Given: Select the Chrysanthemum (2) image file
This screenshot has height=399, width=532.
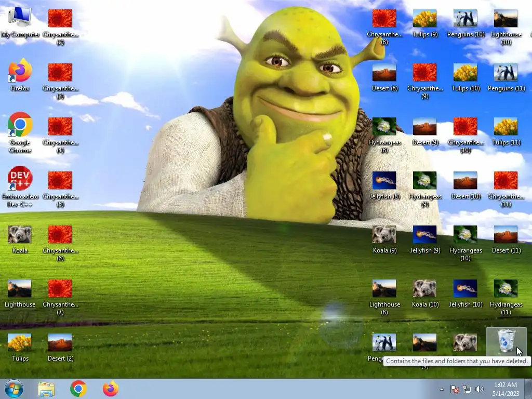Looking at the screenshot, I should coord(60,27).
